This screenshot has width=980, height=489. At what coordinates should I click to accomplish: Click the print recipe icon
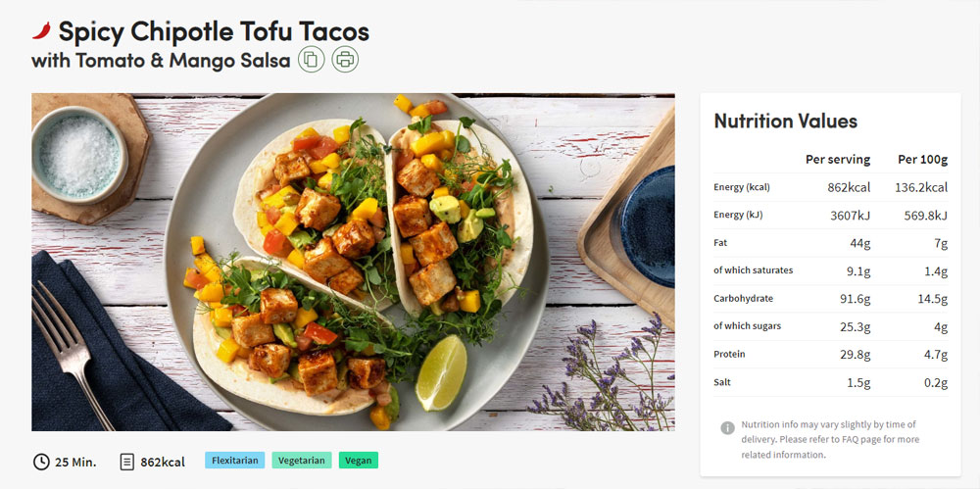pos(345,60)
